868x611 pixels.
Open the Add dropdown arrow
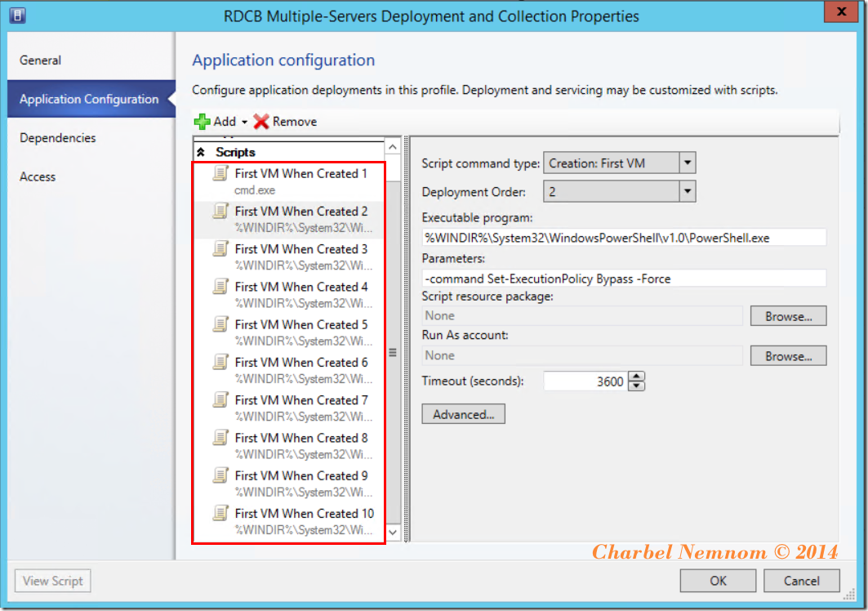[x=244, y=122]
